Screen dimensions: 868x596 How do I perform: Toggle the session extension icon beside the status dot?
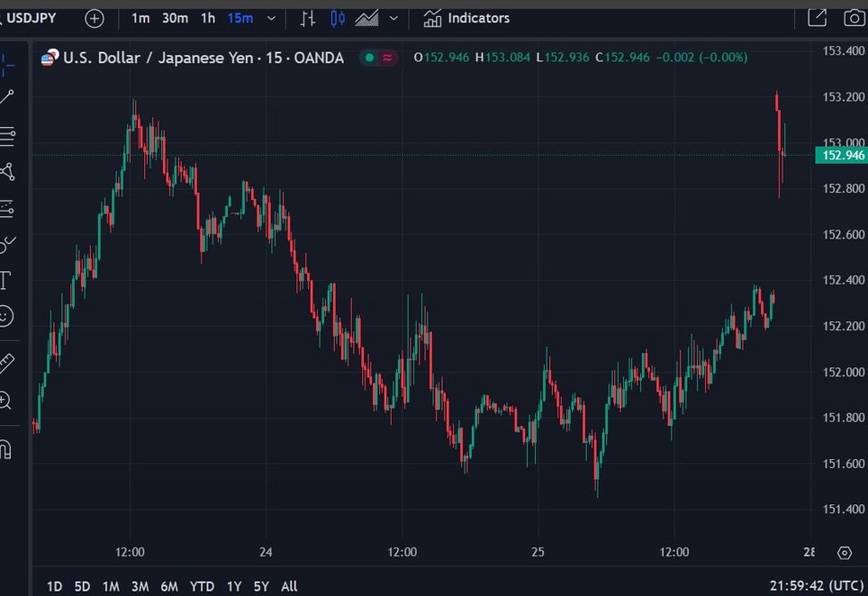coord(385,57)
